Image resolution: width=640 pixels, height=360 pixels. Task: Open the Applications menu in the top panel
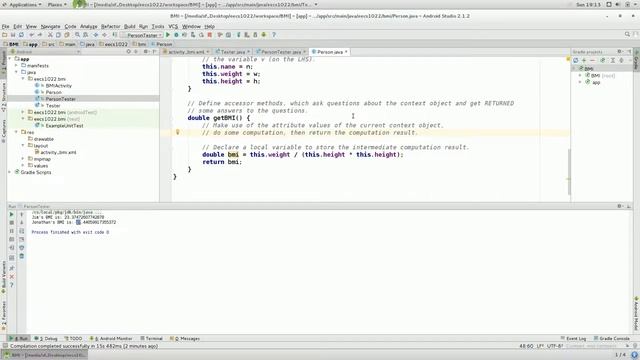pos(22,4)
